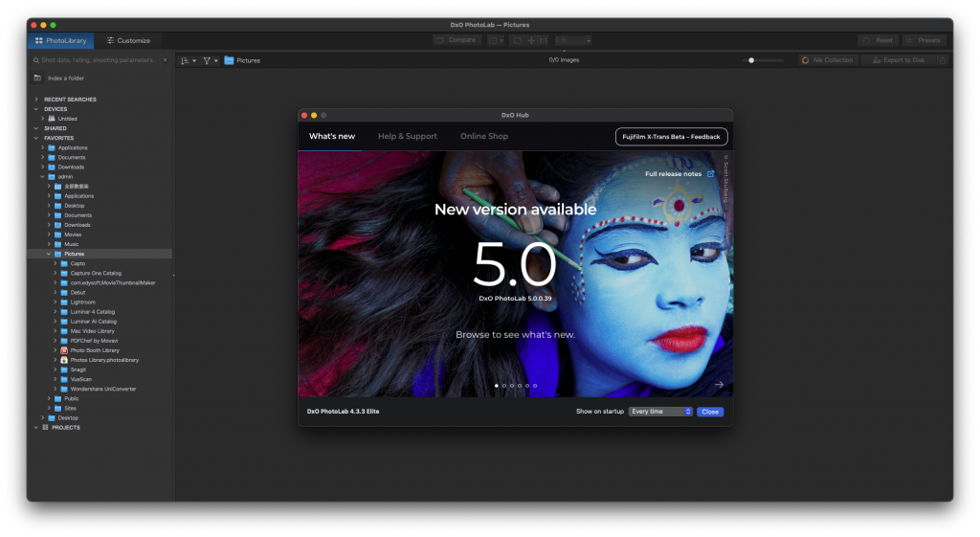The image size is (980, 537).
Task: Open the Help & Support tab
Action: (408, 136)
